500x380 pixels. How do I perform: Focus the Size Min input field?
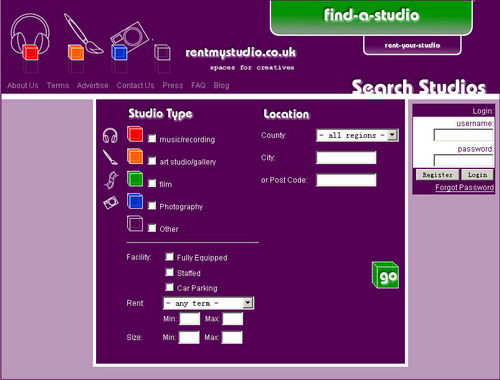[189, 337]
